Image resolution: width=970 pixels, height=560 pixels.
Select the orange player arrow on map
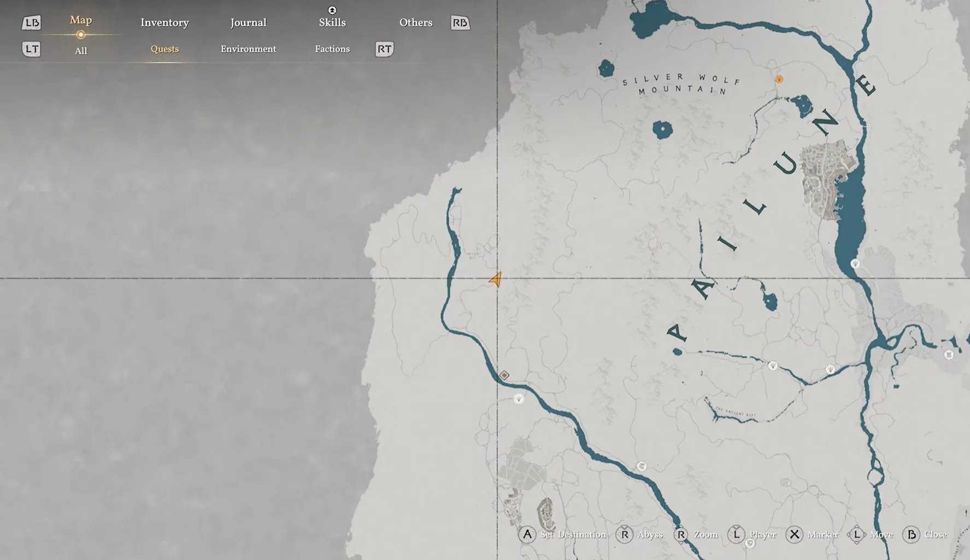(496, 280)
